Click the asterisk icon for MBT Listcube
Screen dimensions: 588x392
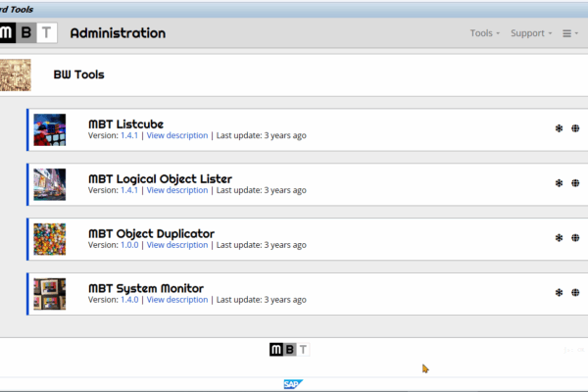point(559,128)
